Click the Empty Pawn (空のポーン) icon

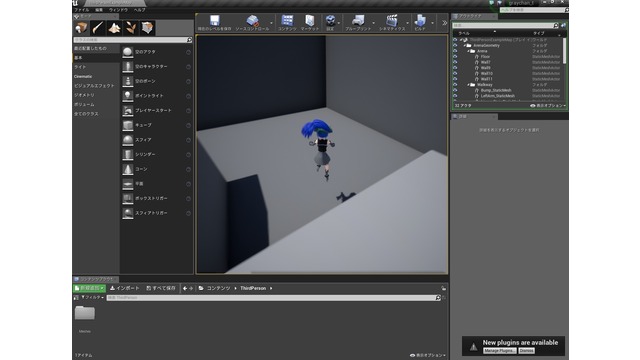[128, 81]
